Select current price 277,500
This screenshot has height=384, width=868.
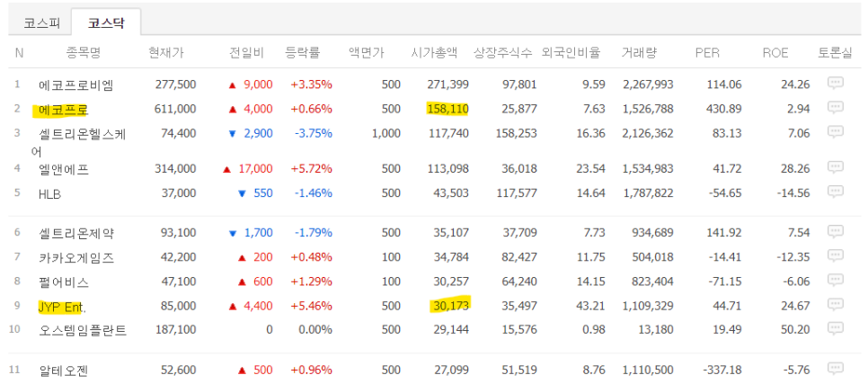pos(175,85)
